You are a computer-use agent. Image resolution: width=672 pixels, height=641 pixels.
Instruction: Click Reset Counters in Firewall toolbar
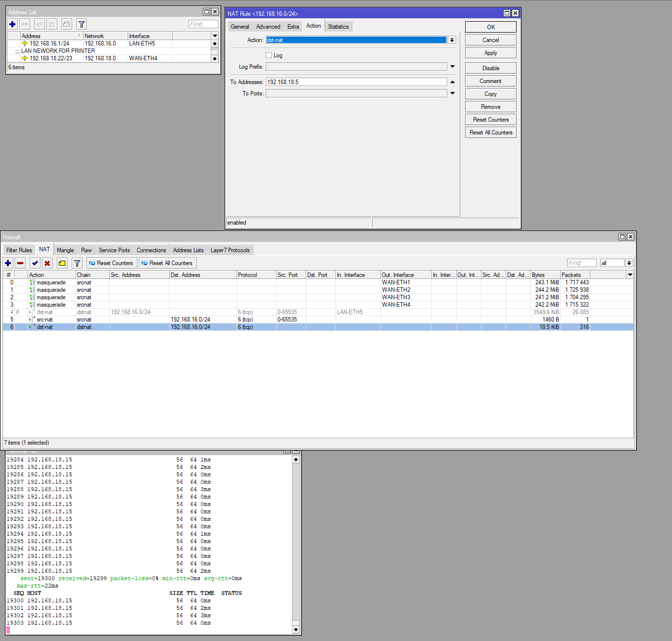pos(112,263)
